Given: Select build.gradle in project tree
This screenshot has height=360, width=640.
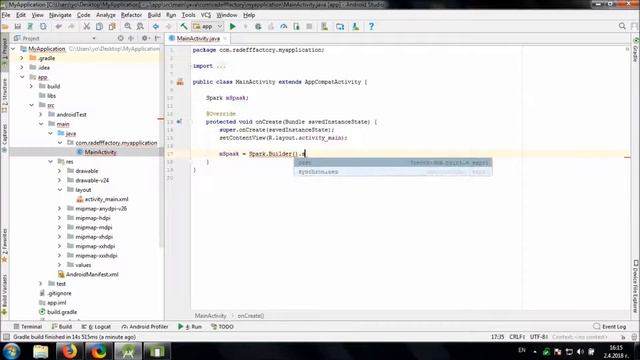Looking at the screenshot, I should pyautogui.click(x=62, y=312).
